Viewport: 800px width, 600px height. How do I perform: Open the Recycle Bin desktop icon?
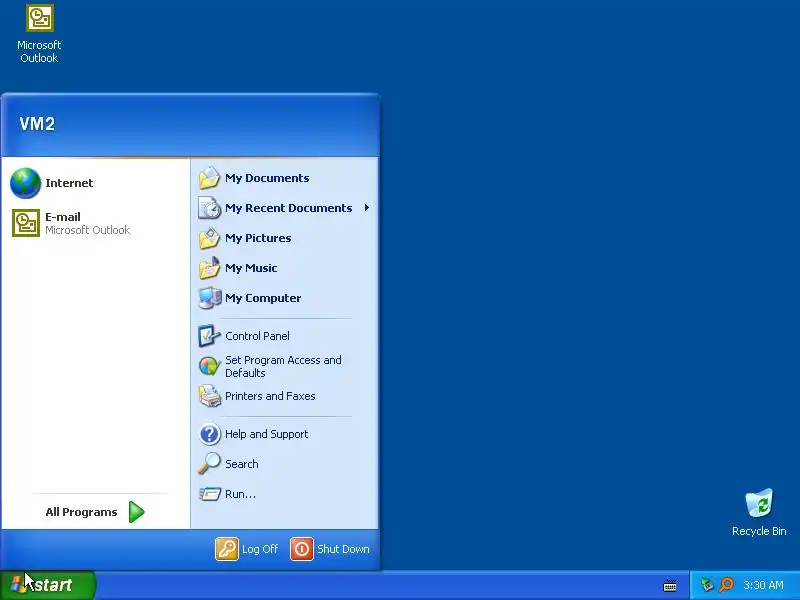pos(759,503)
